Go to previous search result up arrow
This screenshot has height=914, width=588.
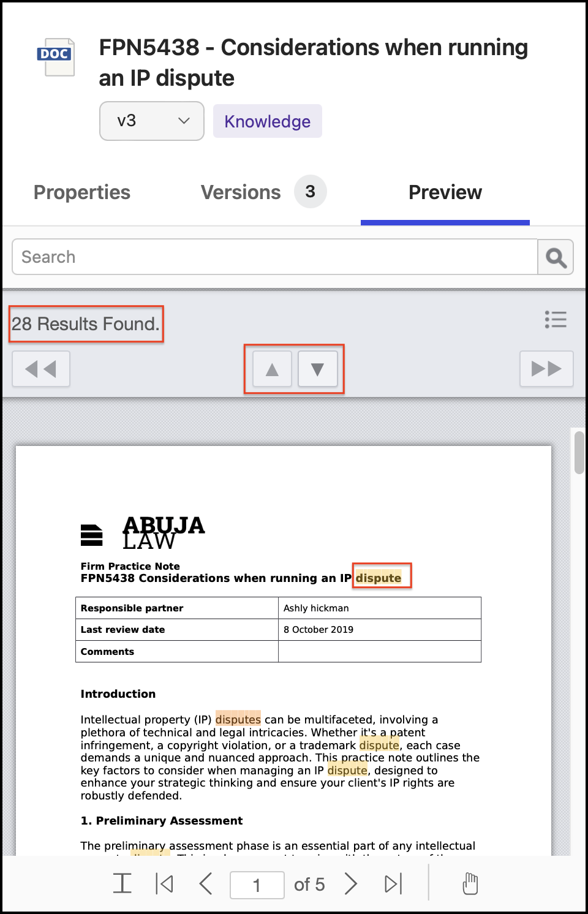[x=272, y=369]
